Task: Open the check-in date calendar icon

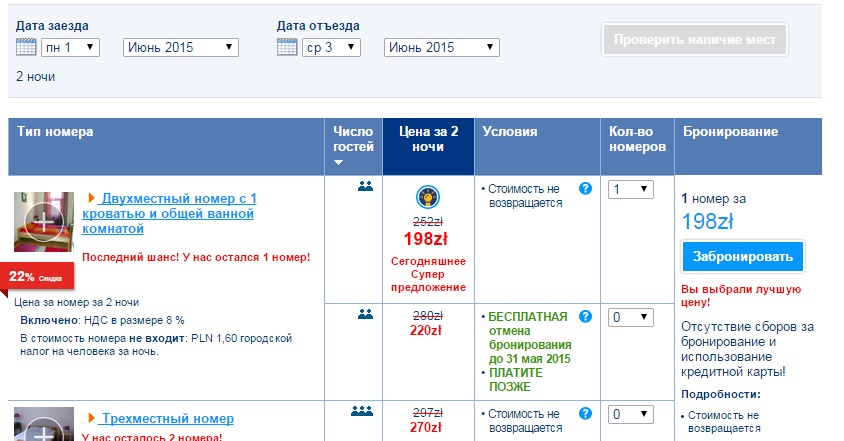Action: click(x=26, y=47)
